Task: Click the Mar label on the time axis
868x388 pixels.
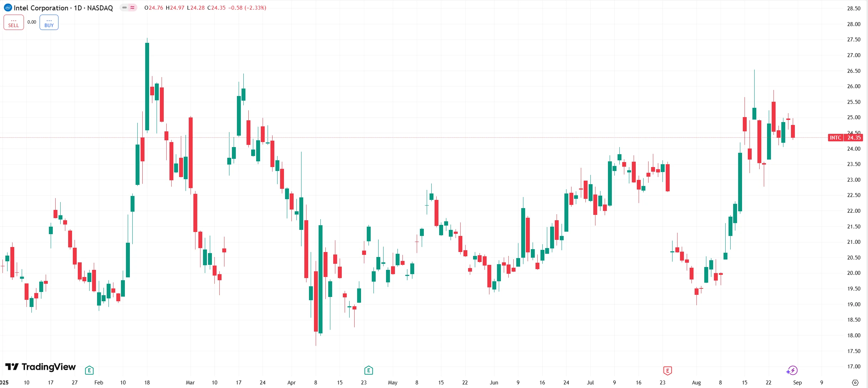Action: point(190,383)
